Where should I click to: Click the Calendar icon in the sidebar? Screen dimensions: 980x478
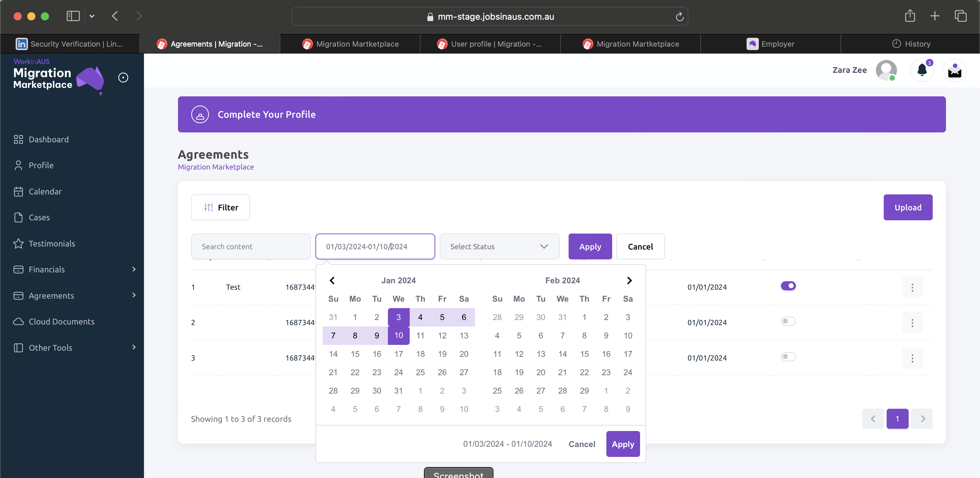pos(18,191)
